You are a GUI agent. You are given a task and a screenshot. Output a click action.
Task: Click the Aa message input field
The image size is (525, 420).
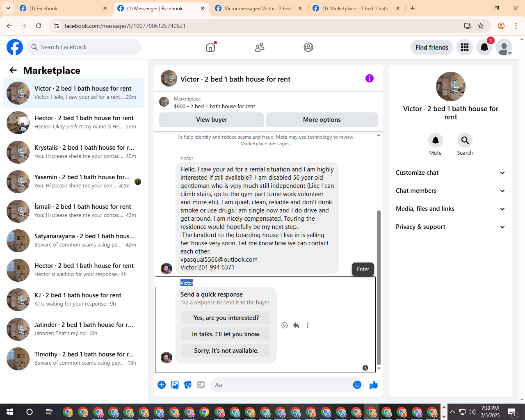click(x=281, y=385)
